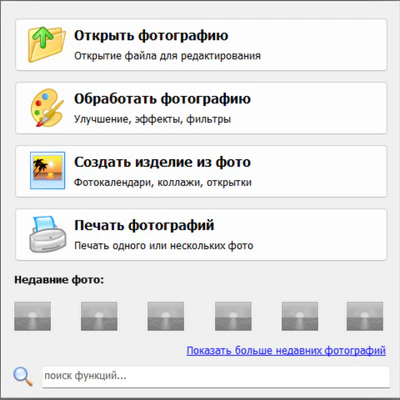
Task: Click the sunset beach picture icon
Action: coord(47,171)
